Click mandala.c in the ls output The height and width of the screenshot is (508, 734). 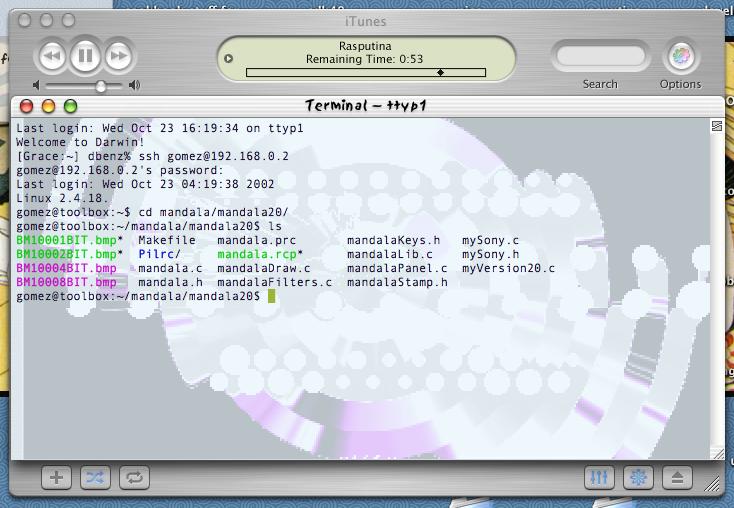[170, 268]
